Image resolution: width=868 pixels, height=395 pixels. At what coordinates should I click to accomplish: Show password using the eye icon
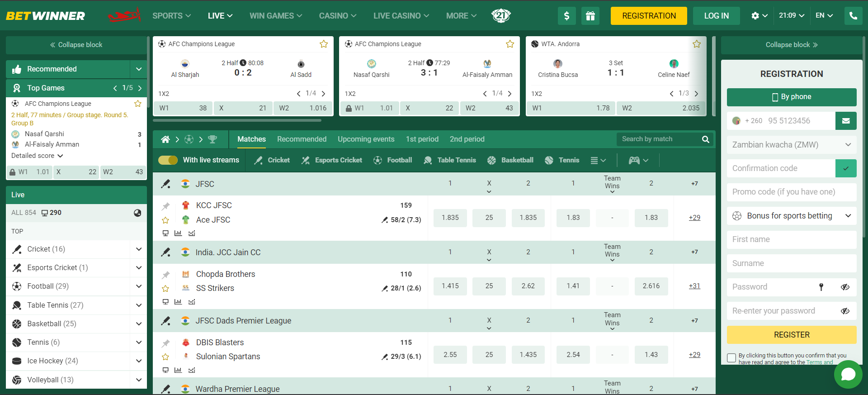click(845, 287)
